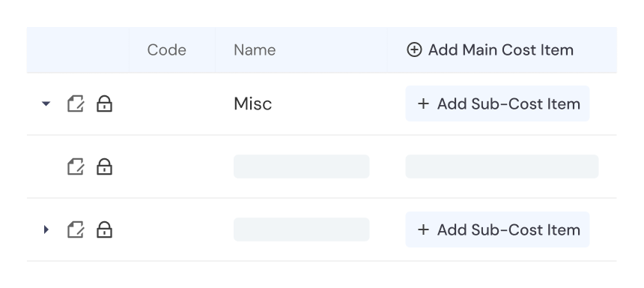Add Sub-Cost Item to the Misc row
Image resolution: width=644 pixels, height=288 pixels.
[497, 103]
